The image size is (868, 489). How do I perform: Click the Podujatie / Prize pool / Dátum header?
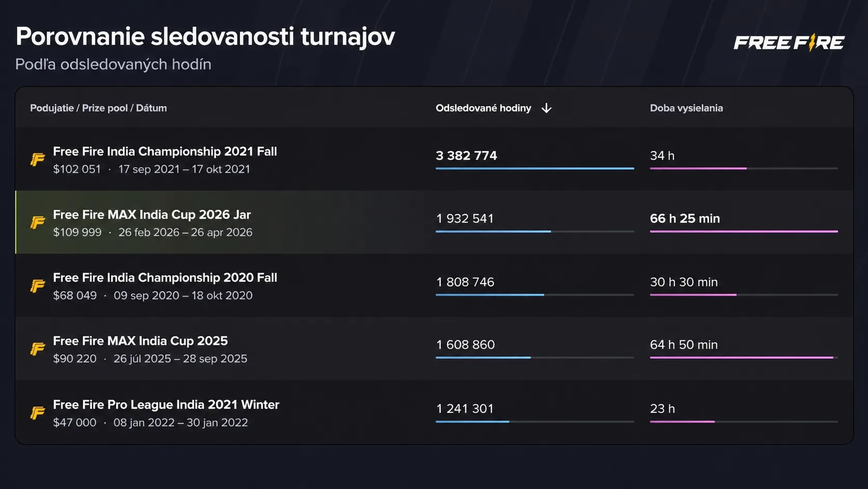point(98,108)
